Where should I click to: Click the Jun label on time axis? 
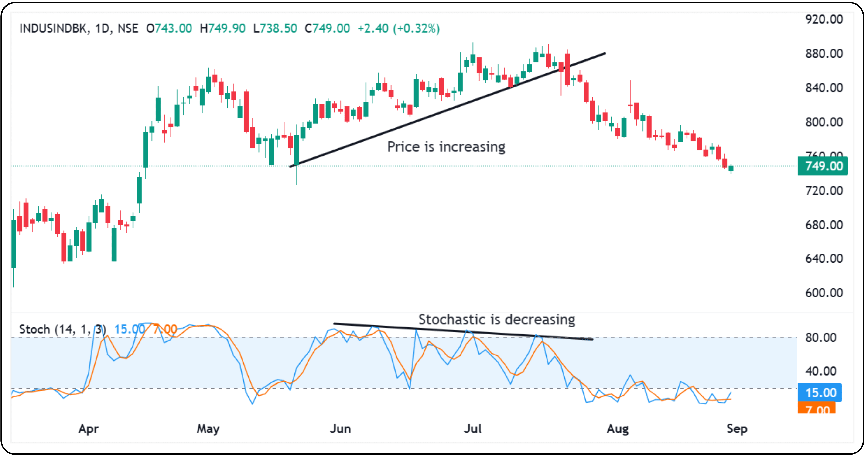point(340,429)
